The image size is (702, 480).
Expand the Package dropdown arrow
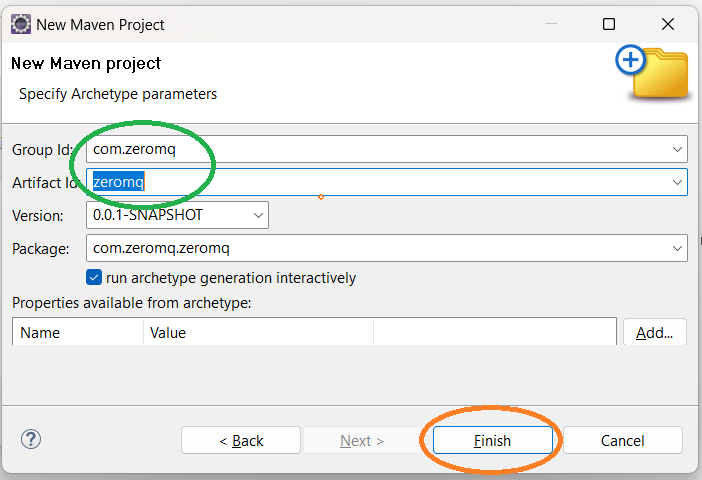tap(677, 248)
